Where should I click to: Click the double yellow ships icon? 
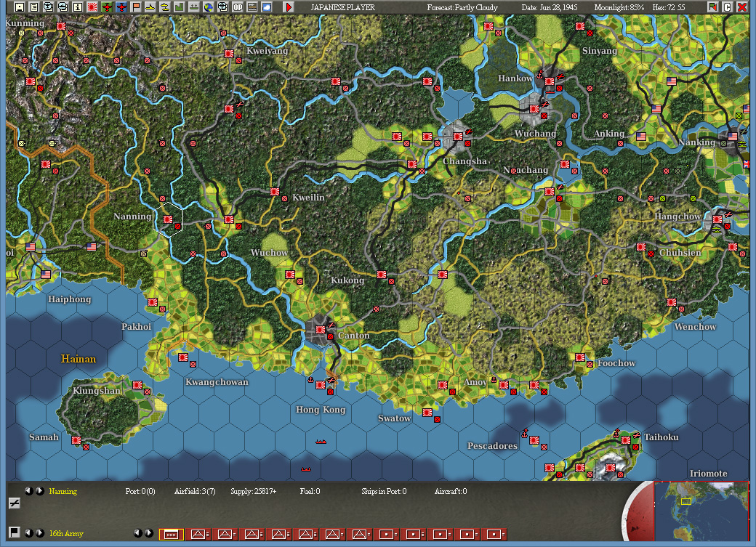coord(165,7)
